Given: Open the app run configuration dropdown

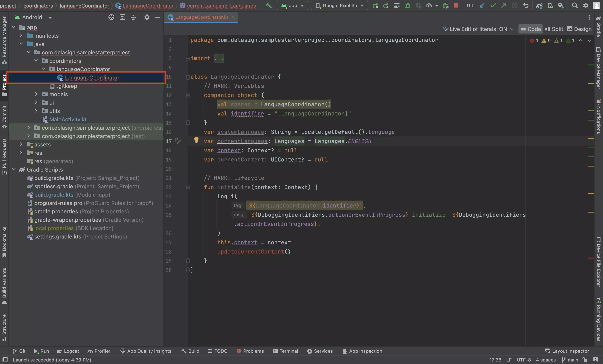Looking at the screenshot, I should pyautogui.click(x=292, y=5).
